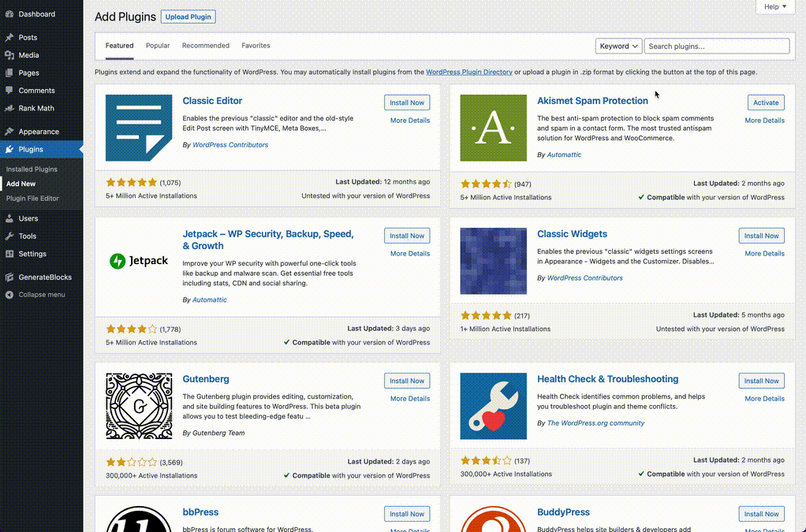Activate the Akismet Spam Protection plugin
The image size is (806, 532).
tap(765, 102)
